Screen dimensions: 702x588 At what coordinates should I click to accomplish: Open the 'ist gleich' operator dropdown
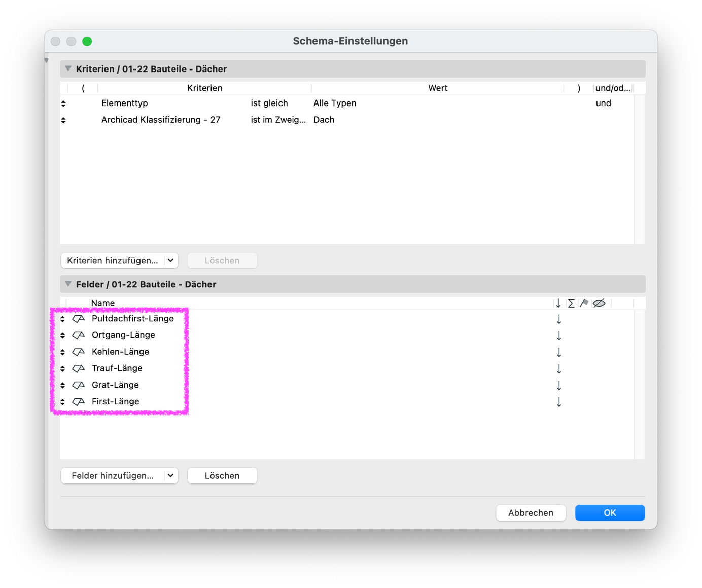(x=269, y=103)
